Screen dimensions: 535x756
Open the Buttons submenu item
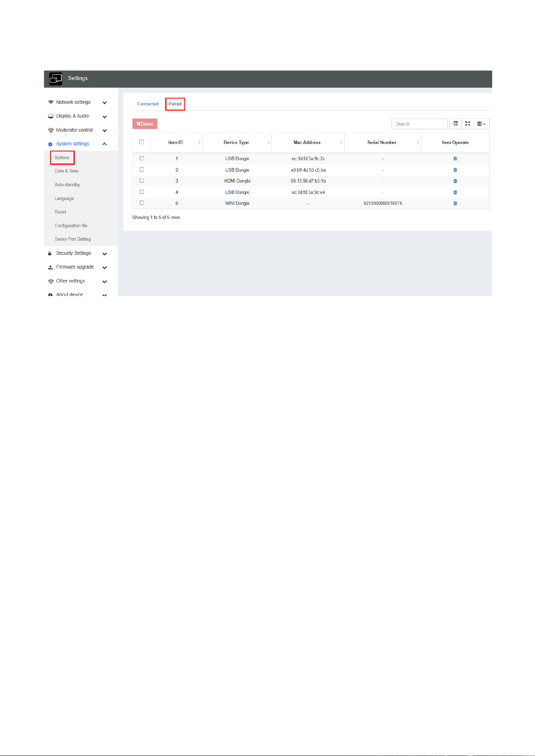tap(62, 157)
